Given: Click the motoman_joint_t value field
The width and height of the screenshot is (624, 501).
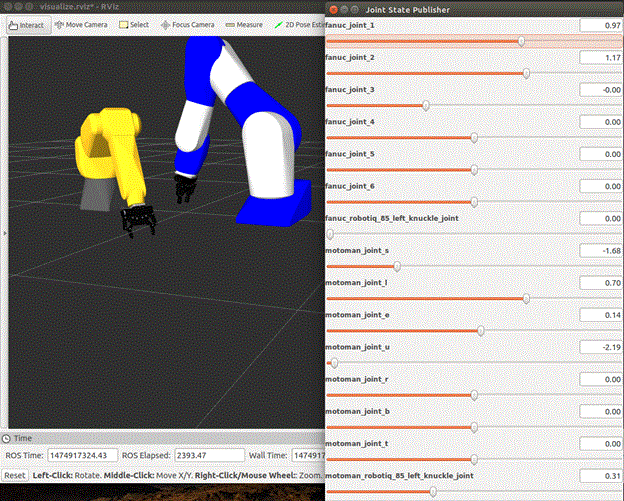Looking at the screenshot, I should [601, 444].
